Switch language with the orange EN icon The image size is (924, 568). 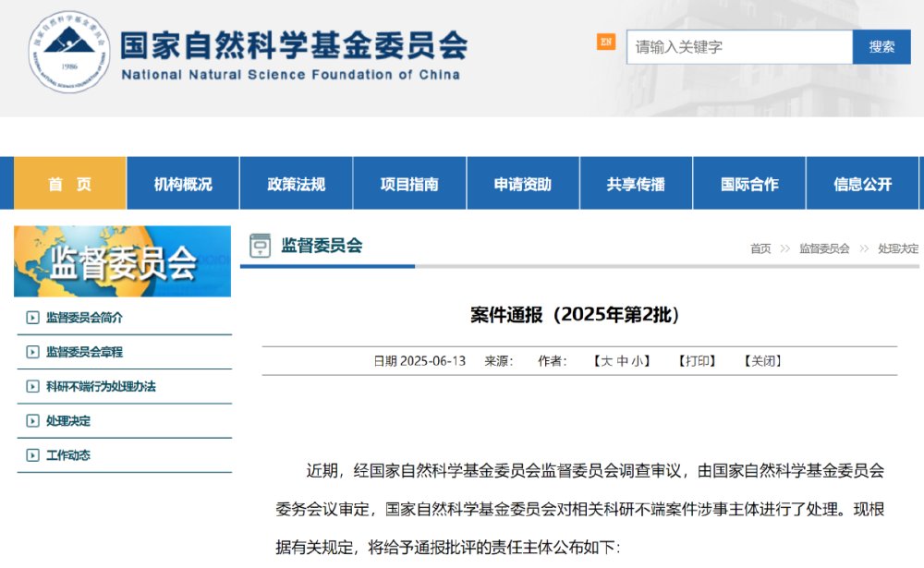pyautogui.click(x=606, y=42)
